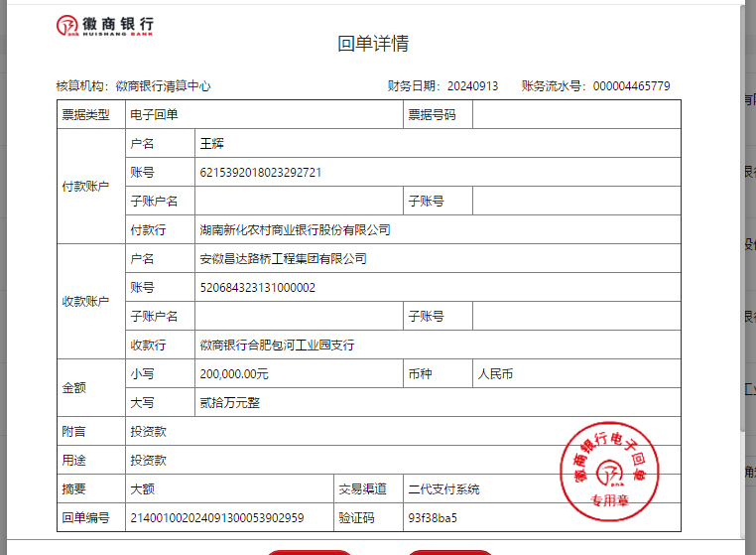
Task: Click the amount in words 贰拾万元整
Action: 230,403
